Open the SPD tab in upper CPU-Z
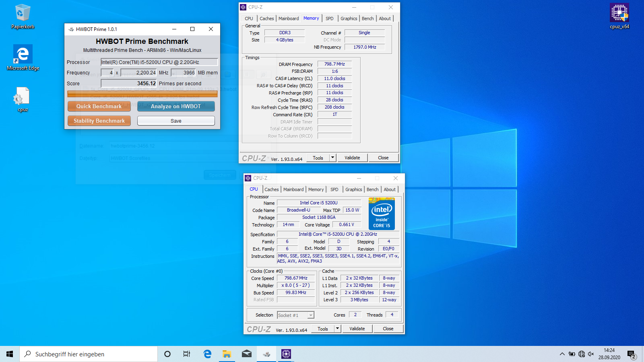 [x=329, y=19]
